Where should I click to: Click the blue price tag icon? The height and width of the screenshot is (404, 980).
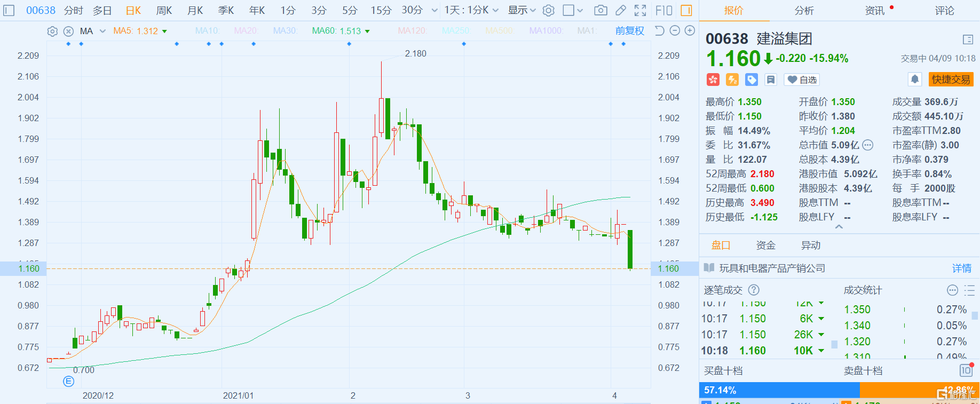[x=752, y=80]
